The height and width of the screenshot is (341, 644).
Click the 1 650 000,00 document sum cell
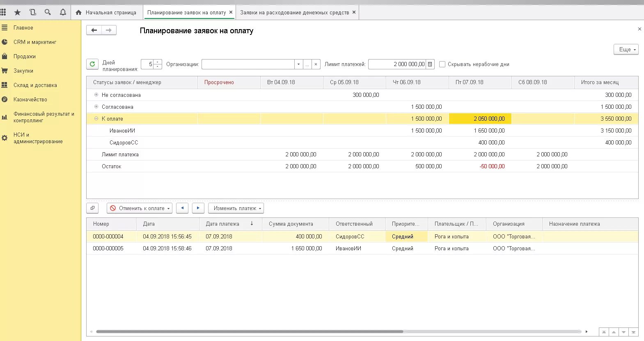pyautogui.click(x=296, y=248)
